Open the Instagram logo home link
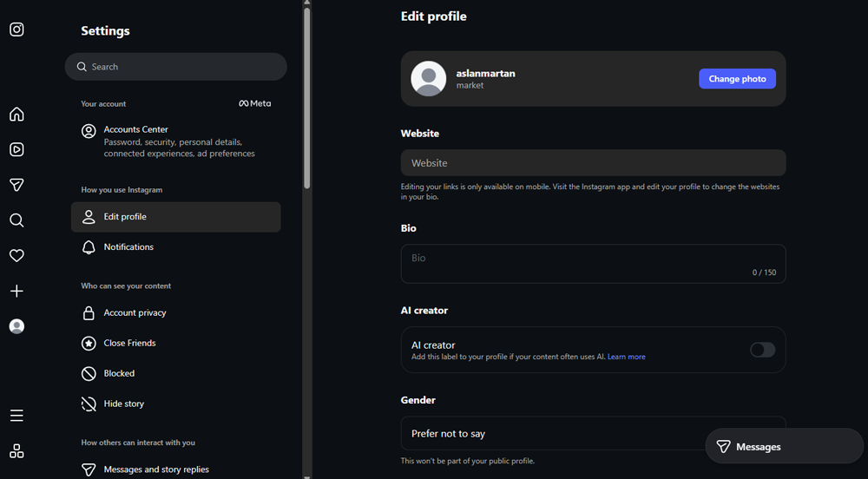 [x=16, y=30]
